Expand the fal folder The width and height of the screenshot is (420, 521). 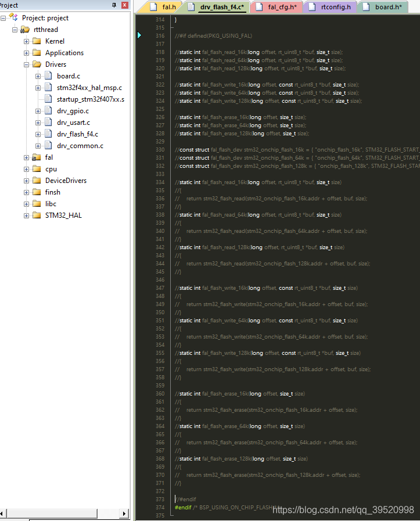[26, 158]
